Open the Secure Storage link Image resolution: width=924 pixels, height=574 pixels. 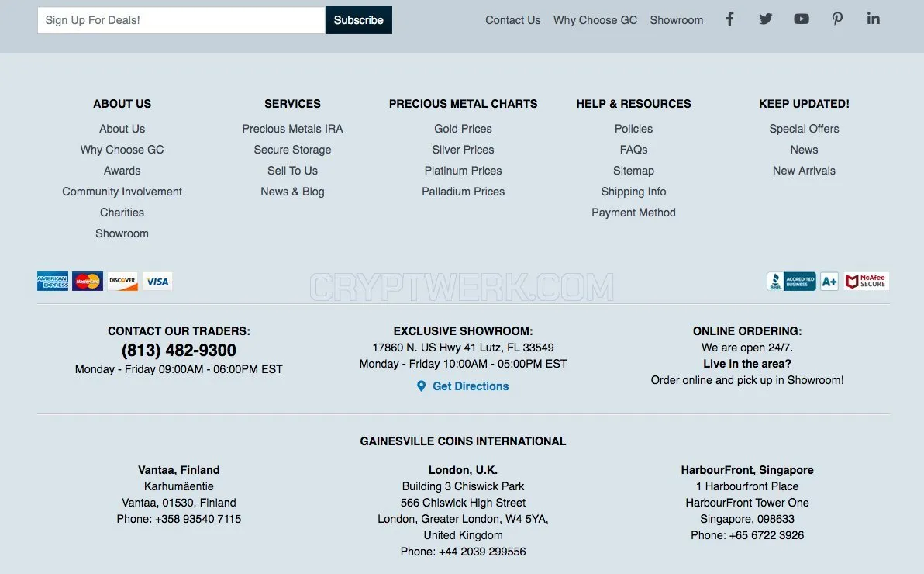pyautogui.click(x=292, y=150)
